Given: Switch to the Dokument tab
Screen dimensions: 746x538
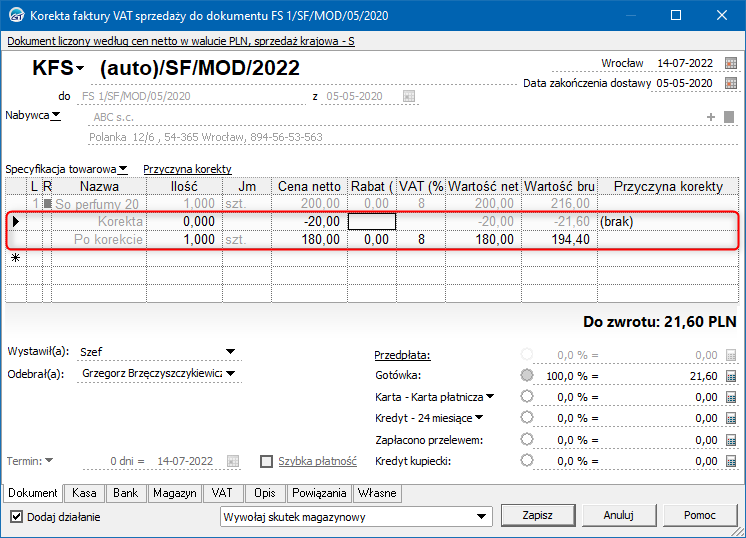Looking at the screenshot, I should [x=33, y=493].
